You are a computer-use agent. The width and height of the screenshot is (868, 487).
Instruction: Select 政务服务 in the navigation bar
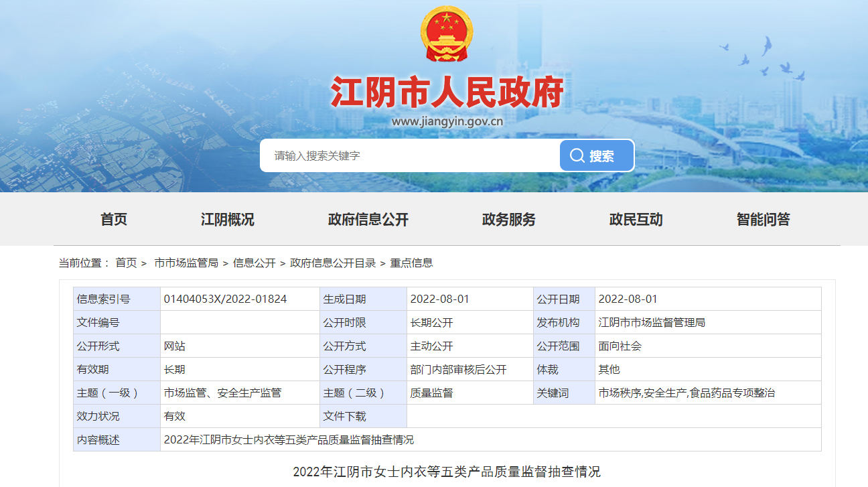509,219
